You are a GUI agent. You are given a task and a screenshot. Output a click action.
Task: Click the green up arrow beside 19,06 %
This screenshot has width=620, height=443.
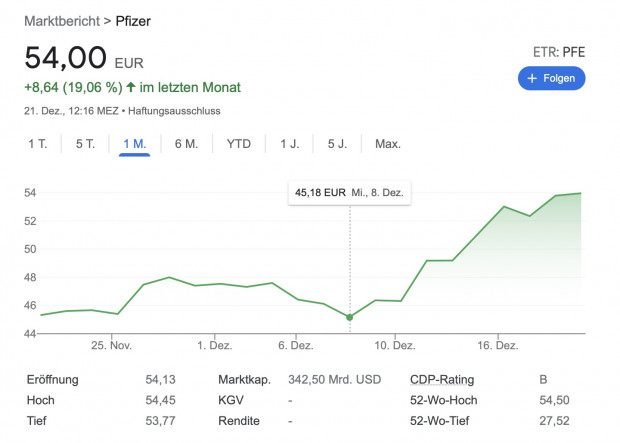(131, 87)
